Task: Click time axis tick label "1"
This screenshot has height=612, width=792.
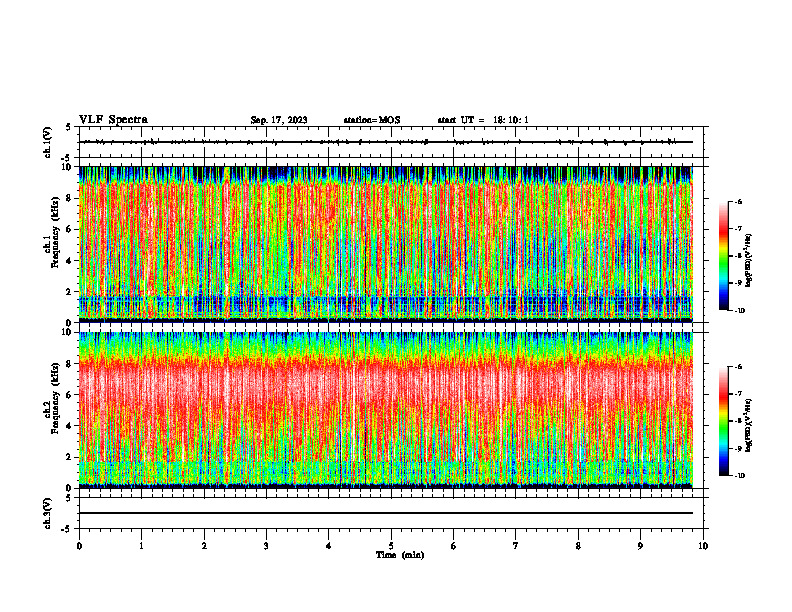Action: click(141, 546)
